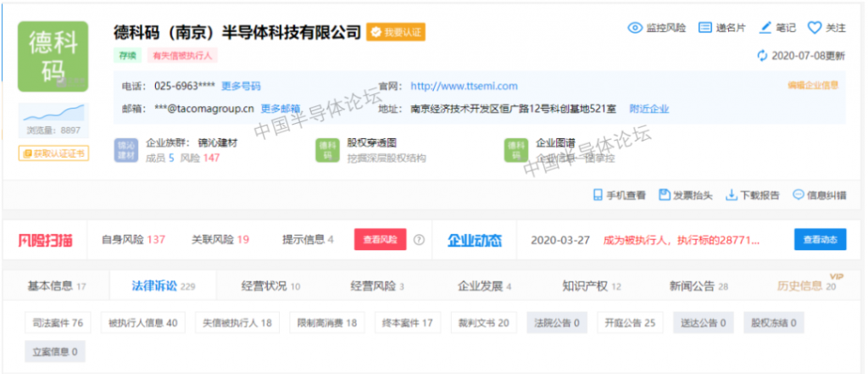Click the 关联风险 19 count
Screen dimensions: 868x374
tap(220, 239)
